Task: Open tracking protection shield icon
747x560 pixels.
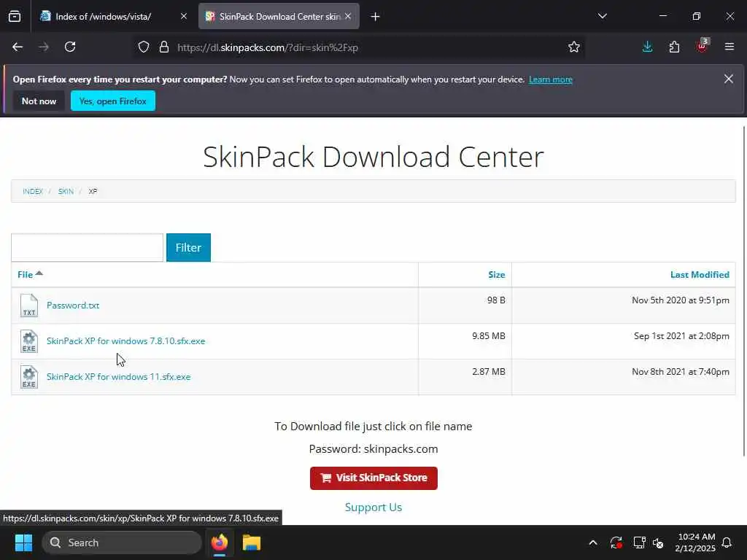Action: [144, 47]
